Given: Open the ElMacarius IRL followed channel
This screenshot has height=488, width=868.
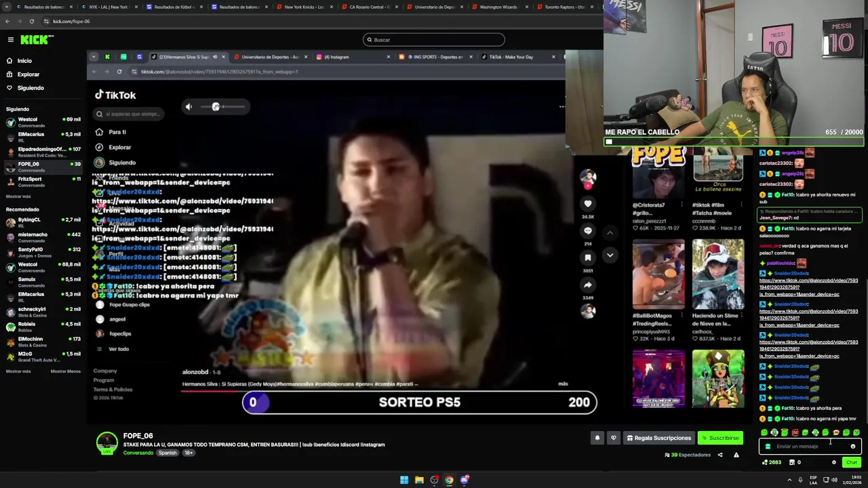Looking at the screenshot, I should pos(43,137).
